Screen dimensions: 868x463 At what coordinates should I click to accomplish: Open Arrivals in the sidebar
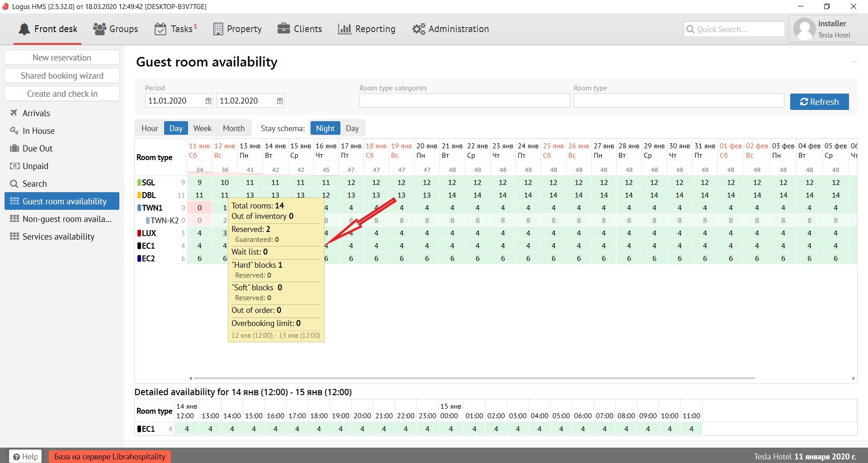tap(36, 113)
